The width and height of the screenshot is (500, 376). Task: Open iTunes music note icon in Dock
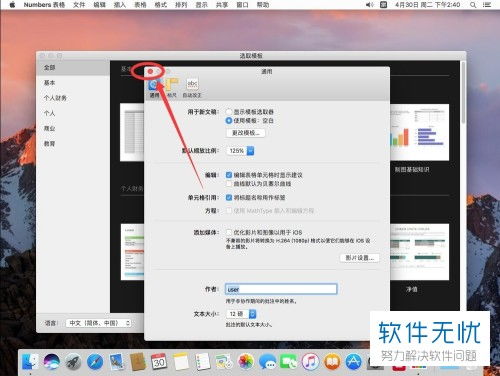[x=310, y=361]
